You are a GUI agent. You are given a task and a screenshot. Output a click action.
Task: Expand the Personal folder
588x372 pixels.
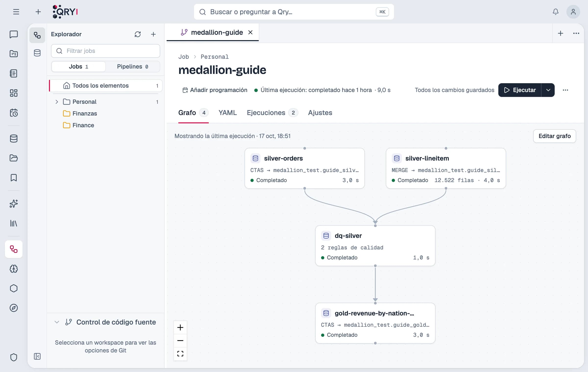pos(57,102)
